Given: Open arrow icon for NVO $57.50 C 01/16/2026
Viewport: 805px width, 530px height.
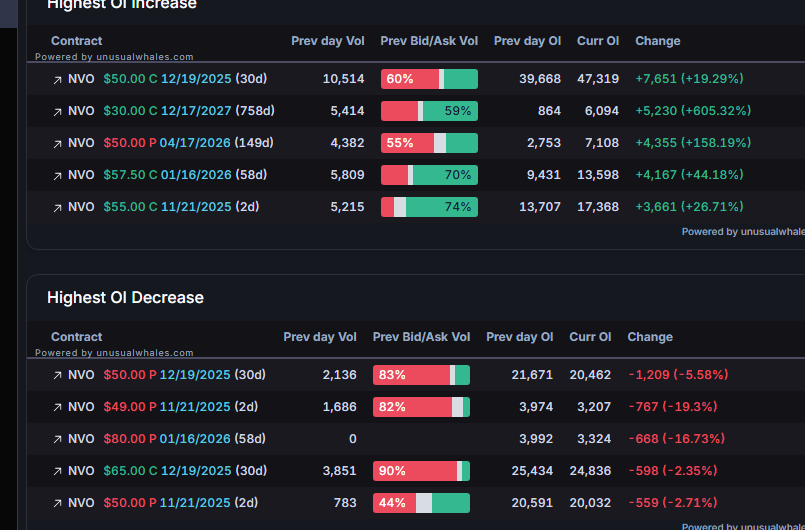Looking at the screenshot, I should pyautogui.click(x=57, y=176).
